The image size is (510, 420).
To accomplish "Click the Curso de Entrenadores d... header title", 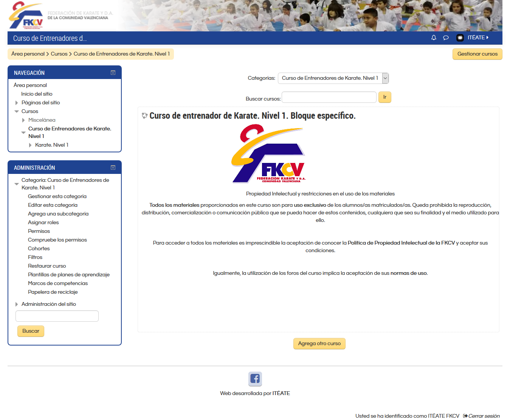I will coord(50,38).
